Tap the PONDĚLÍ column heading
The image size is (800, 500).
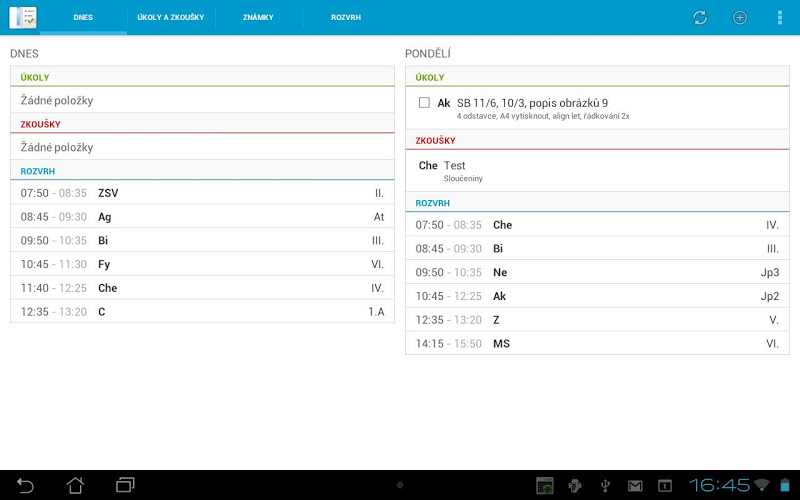428,54
